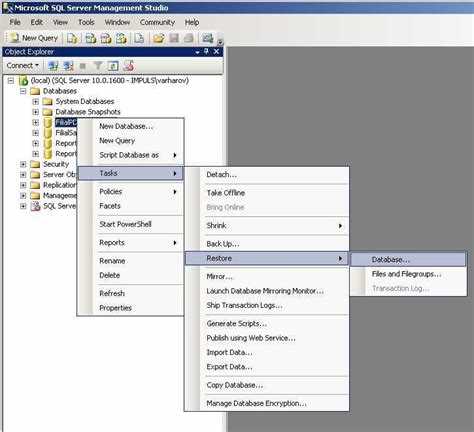Click the Filter funnel icon in Object Explorer

98,66
